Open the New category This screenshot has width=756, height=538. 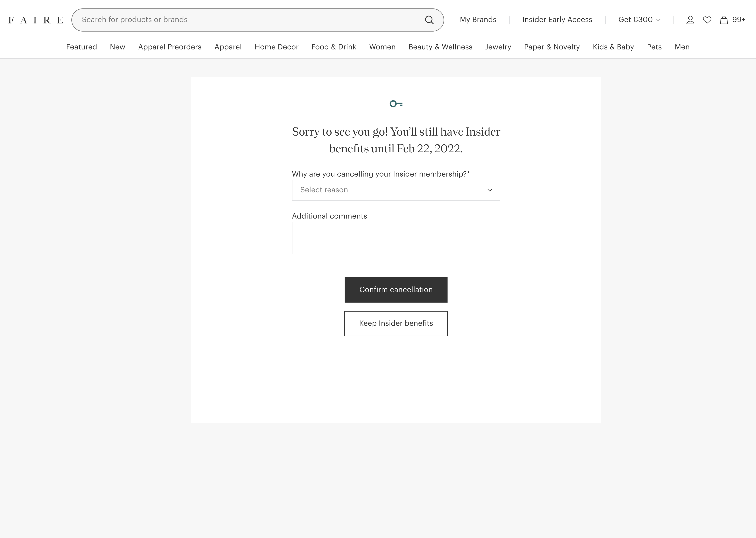coord(118,47)
